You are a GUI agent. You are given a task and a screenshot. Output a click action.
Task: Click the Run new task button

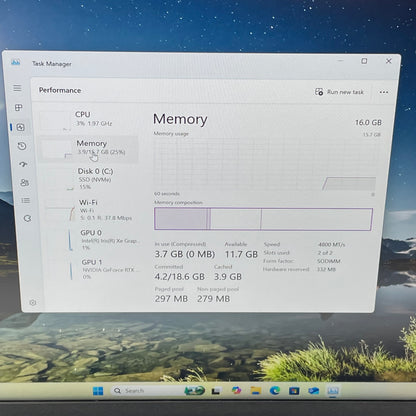[339, 92]
